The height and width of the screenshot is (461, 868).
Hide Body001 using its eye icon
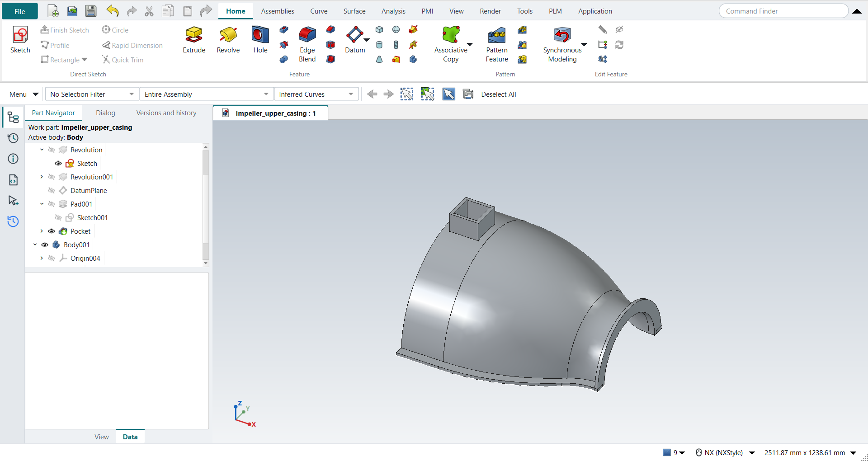[45, 245]
